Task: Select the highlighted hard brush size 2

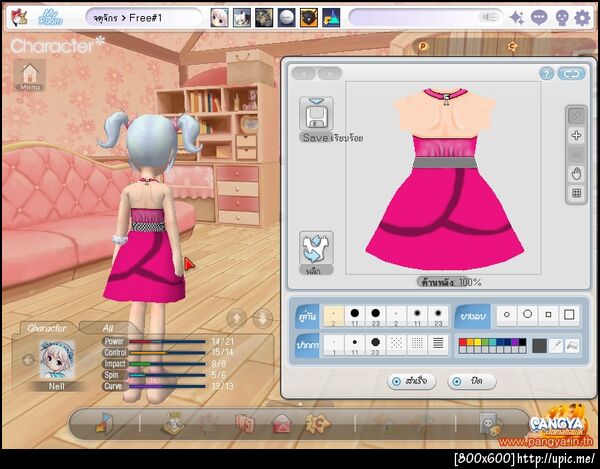Action: tap(334, 316)
